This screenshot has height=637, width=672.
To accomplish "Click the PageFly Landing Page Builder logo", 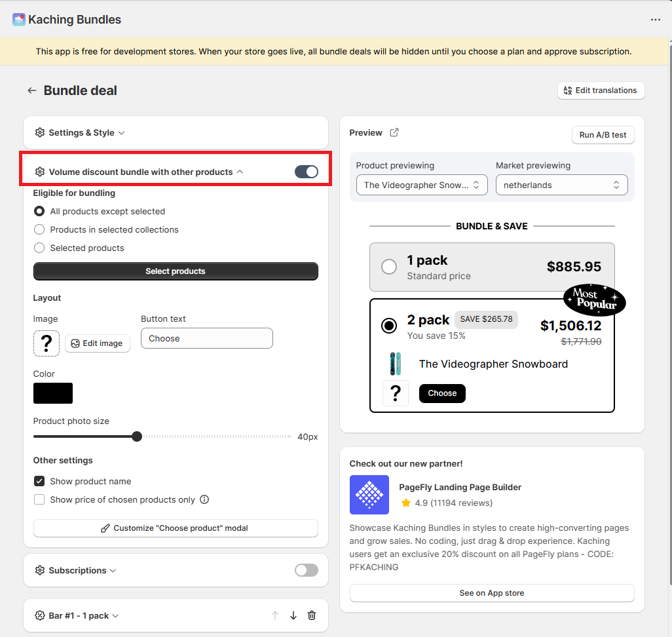I will pyautogui.click(x=369, y=495).
